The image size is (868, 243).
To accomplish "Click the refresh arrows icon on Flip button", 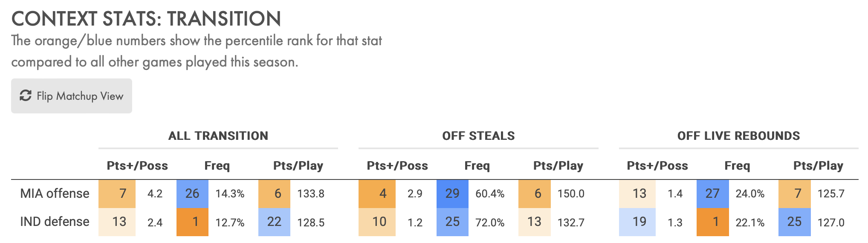I will 26,96.
